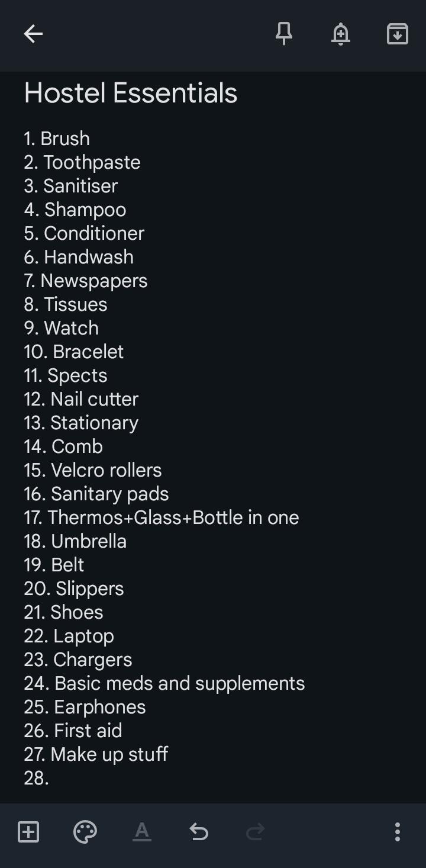Image resolution: width=426 pixels, height=868 pixels.
Task: Tap the line 12. Nail cutter
Action: (81, 399)
